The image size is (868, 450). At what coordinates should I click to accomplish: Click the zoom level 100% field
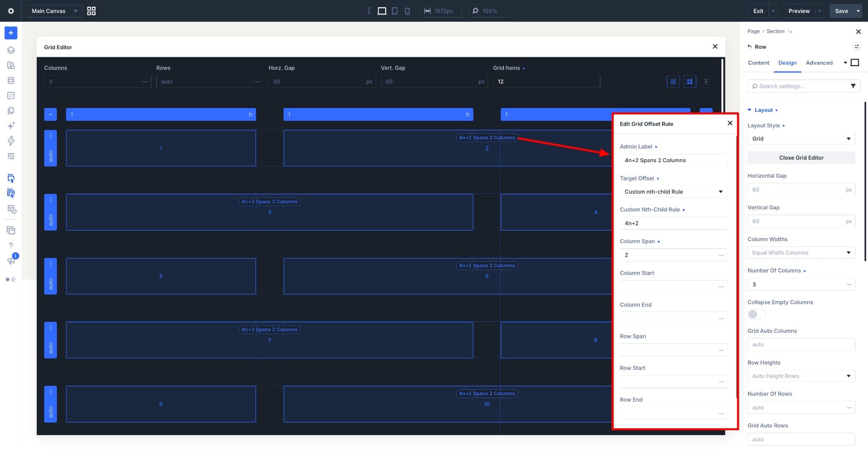(489, 11)
